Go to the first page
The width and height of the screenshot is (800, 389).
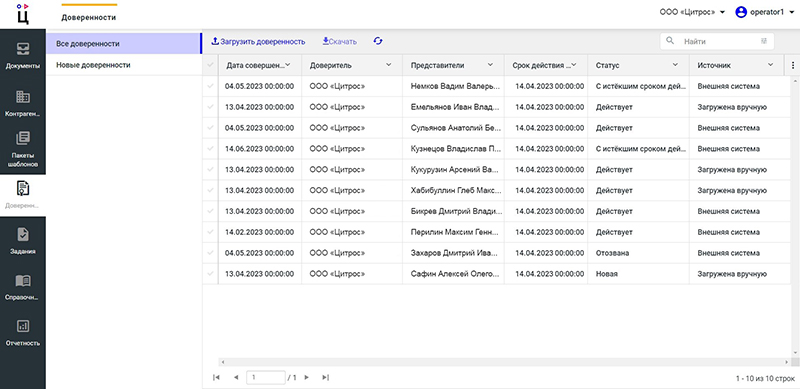tap(216, 377)
